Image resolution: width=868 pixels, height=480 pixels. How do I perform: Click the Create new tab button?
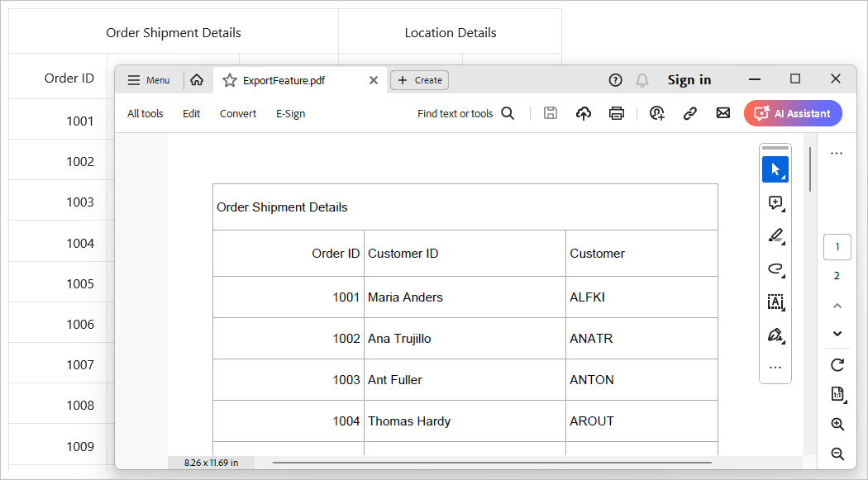pyautogui.click(x=420, y=80)
